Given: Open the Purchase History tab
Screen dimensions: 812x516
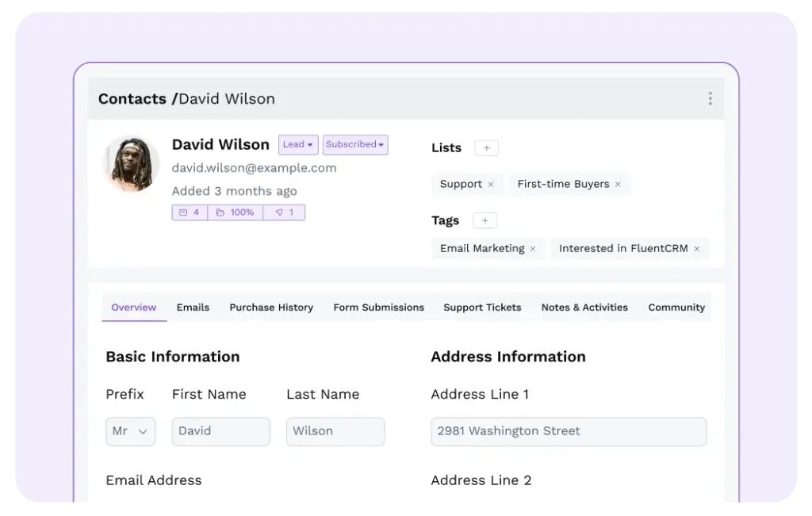Looking at the screenshot, I should coord(271,308).
